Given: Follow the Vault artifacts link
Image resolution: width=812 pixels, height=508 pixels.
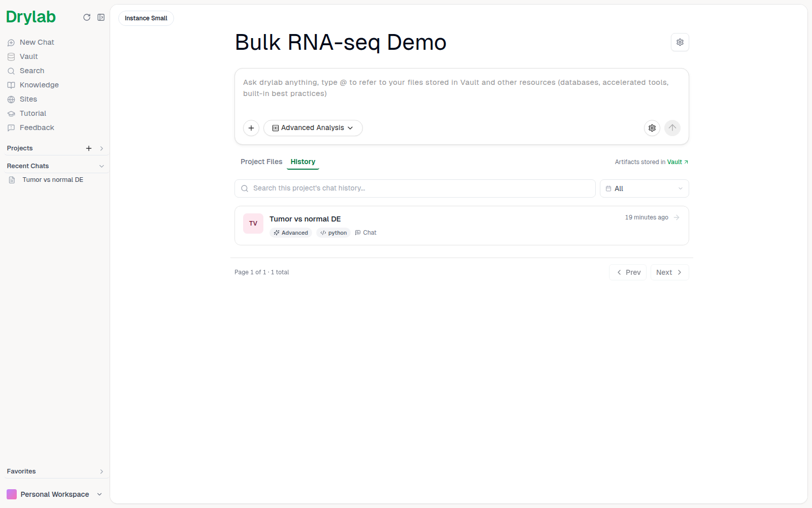Looking at the screenshot, I should pyautogui.click(x=678, y=162).
